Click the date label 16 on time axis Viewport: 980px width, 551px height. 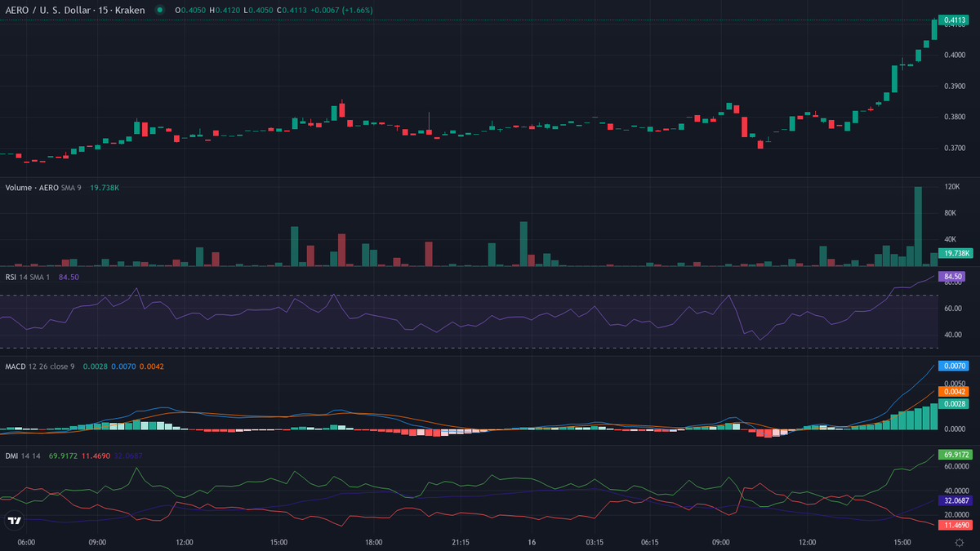531,542
